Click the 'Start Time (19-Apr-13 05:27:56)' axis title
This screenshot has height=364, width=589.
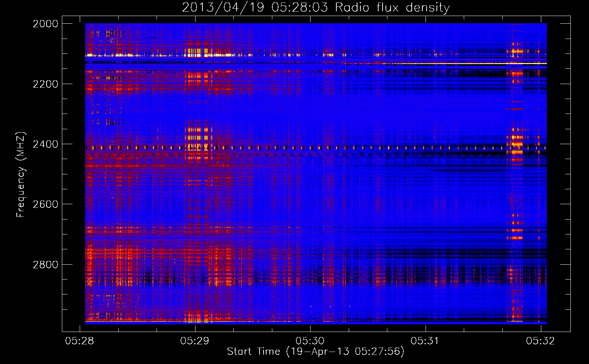coord(316,352)
